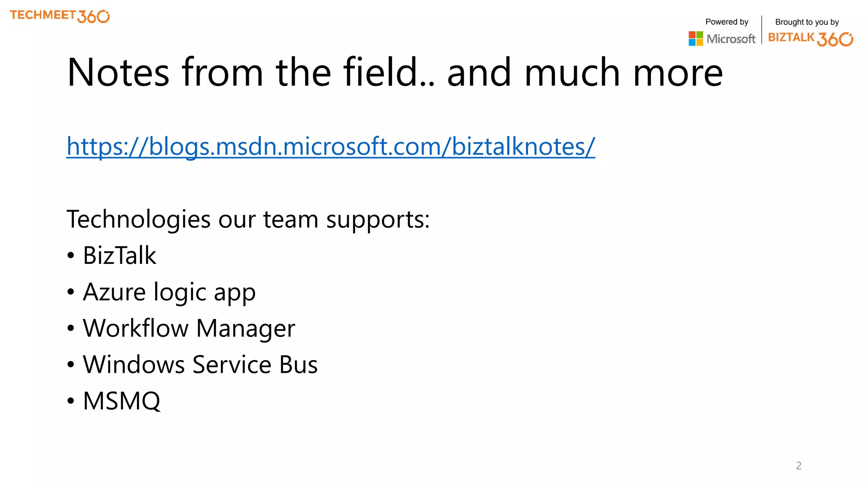Click the 'Powered by' label
This screenshot has height=488, width=868.
(726, 22)
